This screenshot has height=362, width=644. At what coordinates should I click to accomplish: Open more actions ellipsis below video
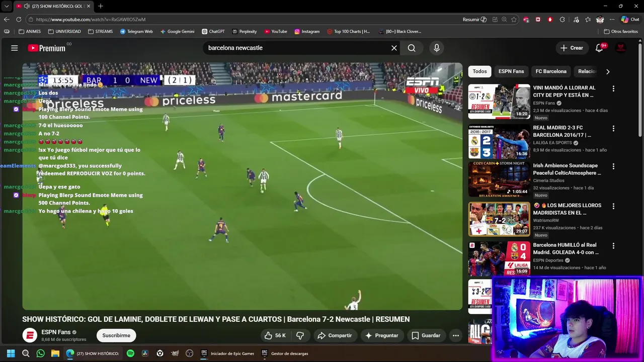[456, 335]
